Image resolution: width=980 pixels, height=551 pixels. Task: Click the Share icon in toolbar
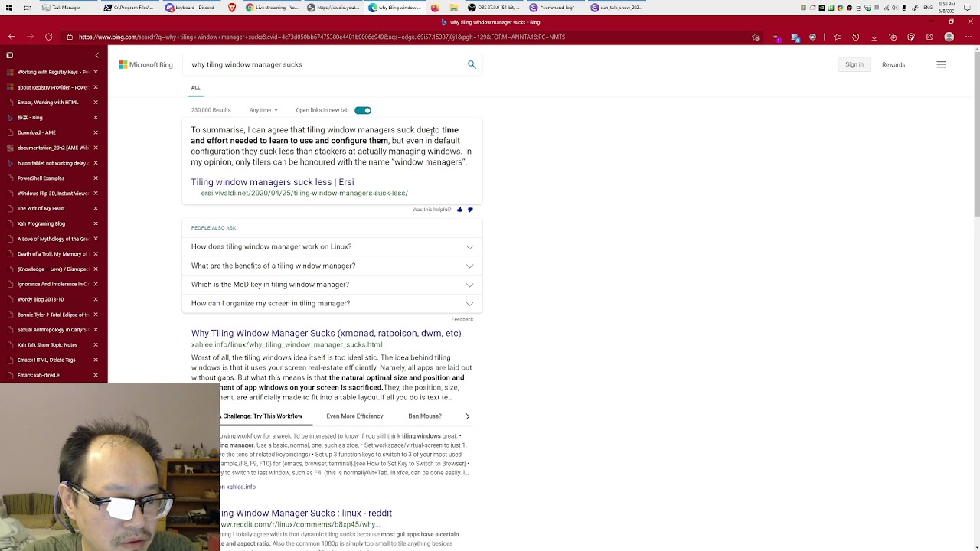point(929,37)
